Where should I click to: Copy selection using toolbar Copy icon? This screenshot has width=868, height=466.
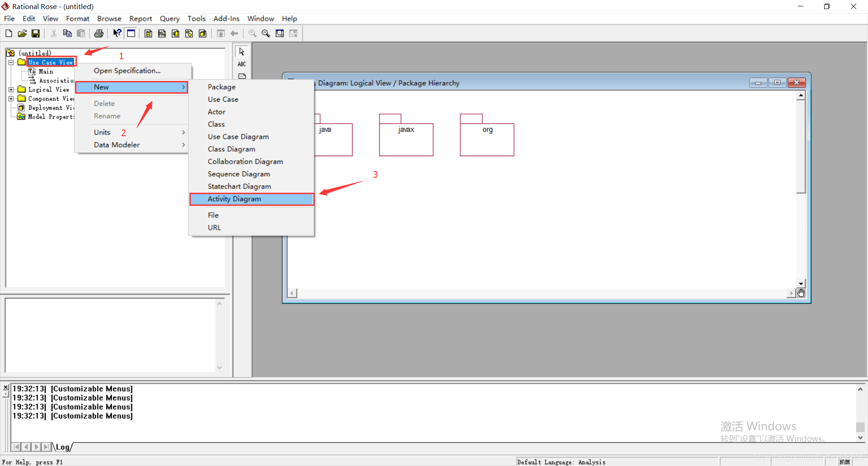coord(67,33)
